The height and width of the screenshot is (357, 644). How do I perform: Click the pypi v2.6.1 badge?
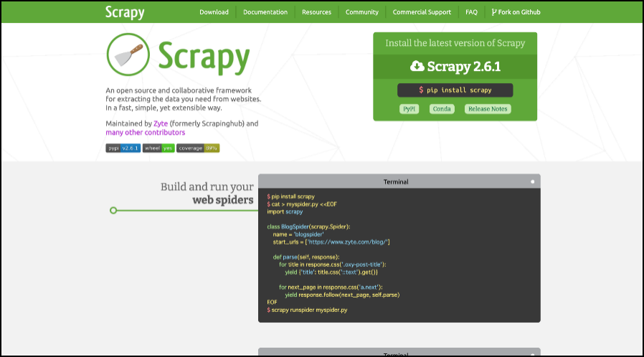[123, 148]
